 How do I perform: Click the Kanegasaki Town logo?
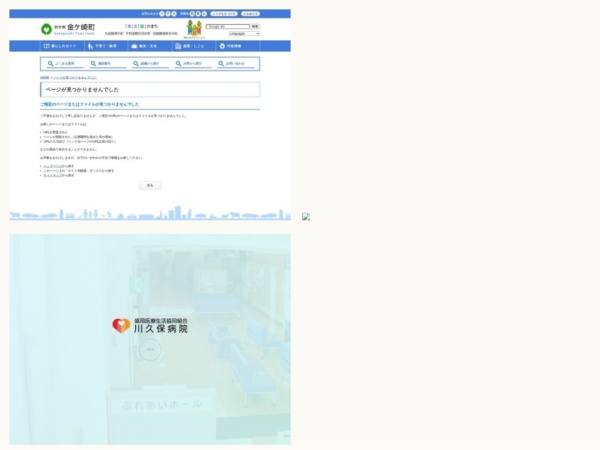coord(62,29)
